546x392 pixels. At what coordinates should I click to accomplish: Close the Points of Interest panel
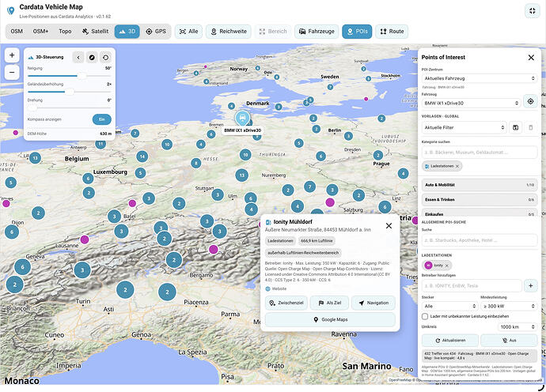click(531, 58)
